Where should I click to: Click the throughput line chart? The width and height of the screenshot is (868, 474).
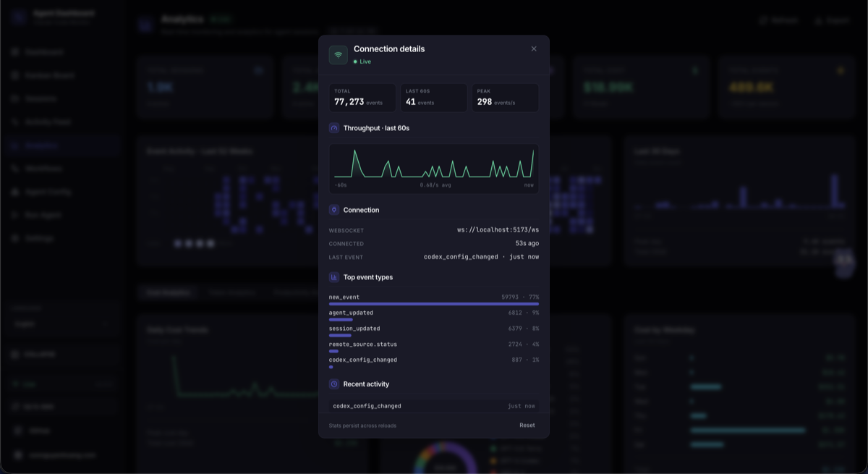(x=434, y=163)
